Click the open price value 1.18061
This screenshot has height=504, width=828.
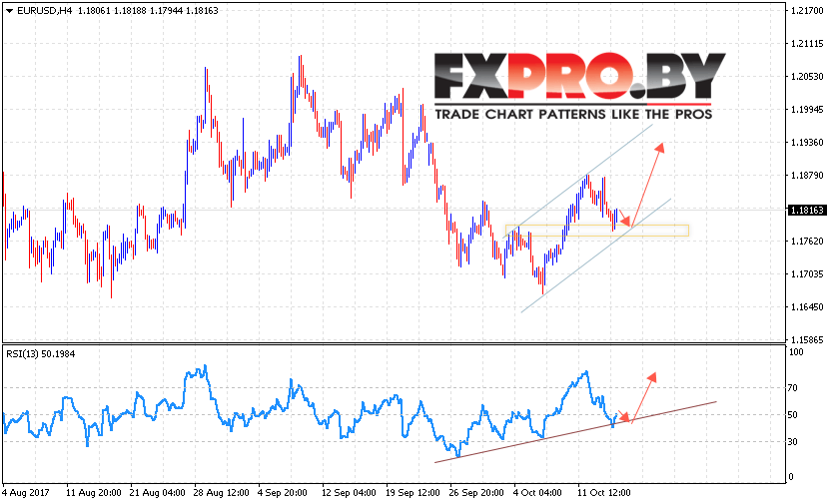94,11
